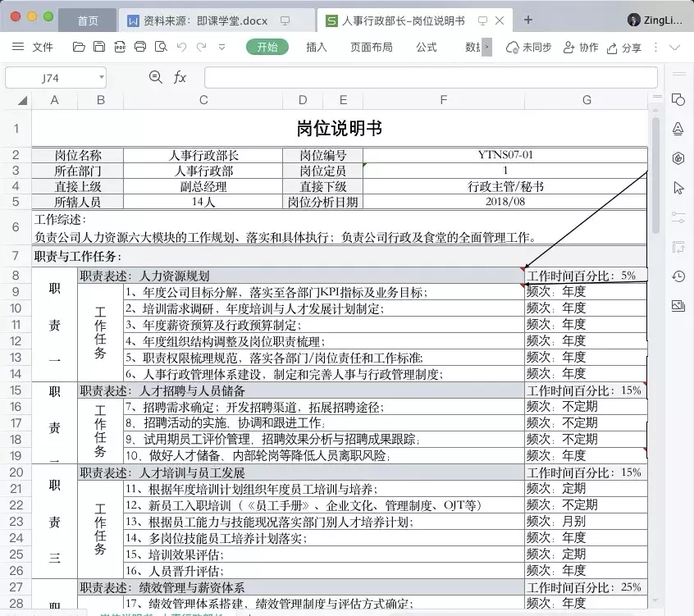Click the insert function fx icon
This screenshot has height=616, width=694.
pos(180,77)
